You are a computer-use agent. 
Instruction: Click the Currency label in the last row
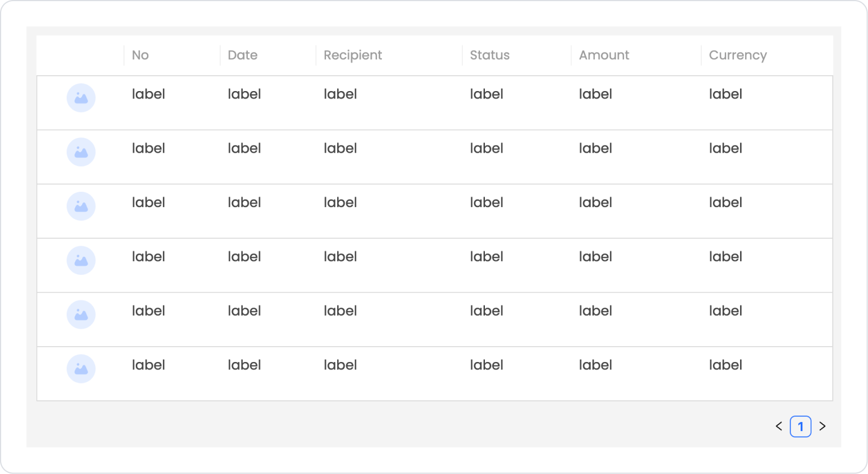click(725, 365)
